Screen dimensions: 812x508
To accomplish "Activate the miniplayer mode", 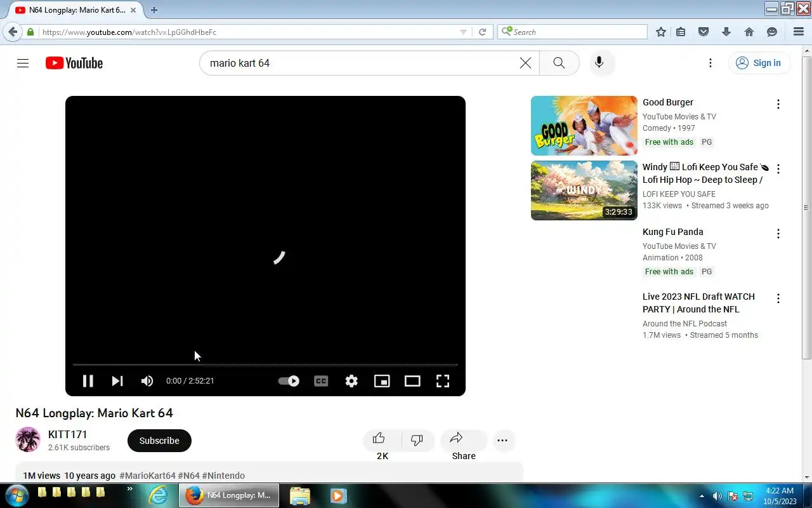I will point(382,381).
